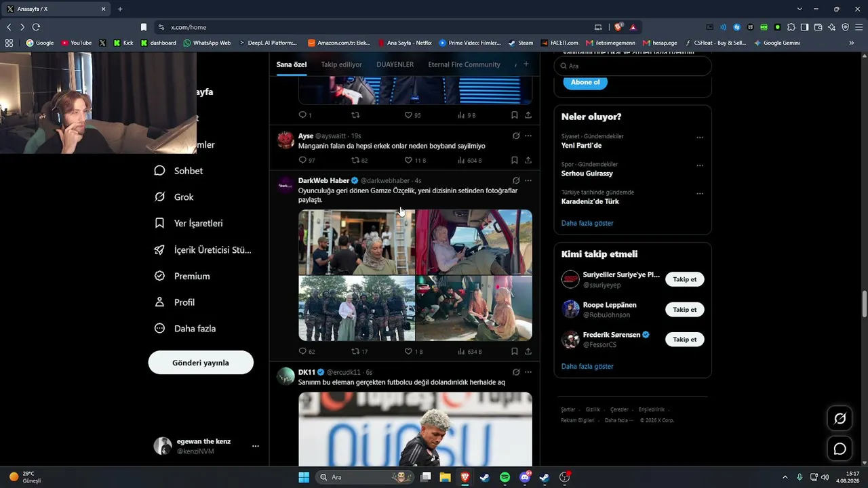868x488 pixels.
Task: Open the Gamze Özçelik truck photo
Action: click(474, 242)
